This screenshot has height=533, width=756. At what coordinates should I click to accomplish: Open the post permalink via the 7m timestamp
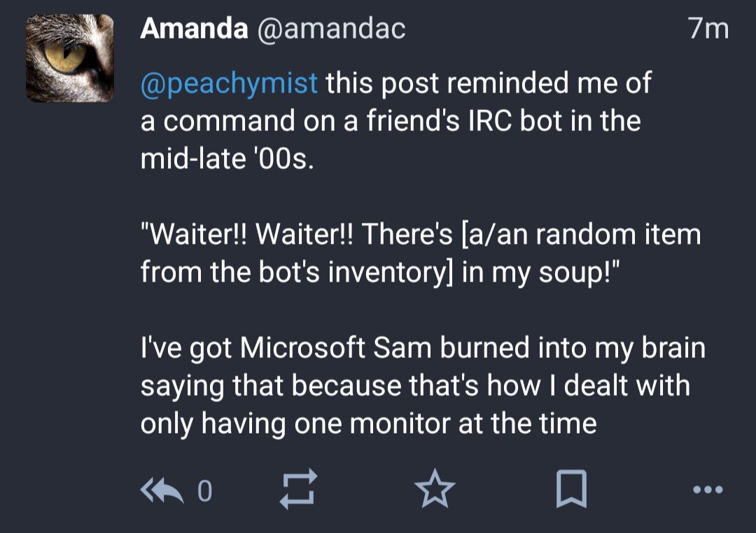pyautogui.click(x=708, y=29)
